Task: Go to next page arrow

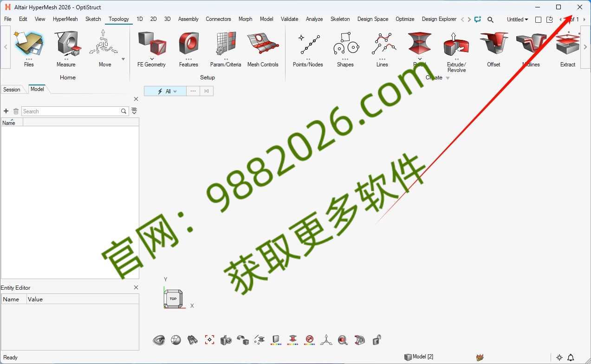Action: pyautogui.click(x=584, y=19)
